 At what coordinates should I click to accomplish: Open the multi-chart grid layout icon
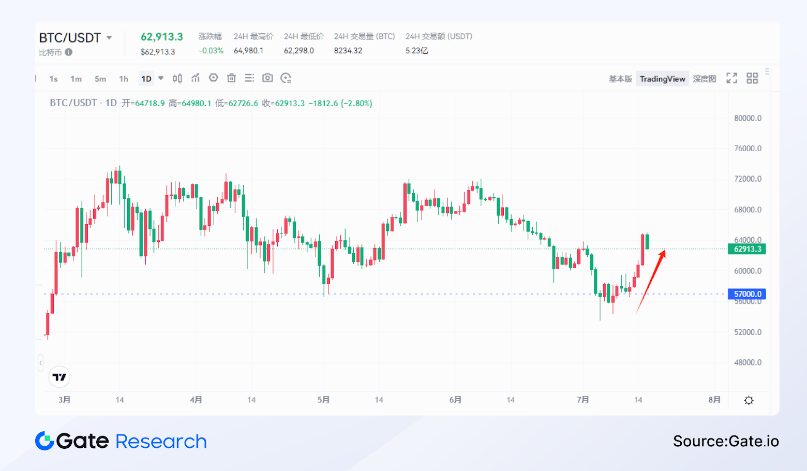[753, 78]
